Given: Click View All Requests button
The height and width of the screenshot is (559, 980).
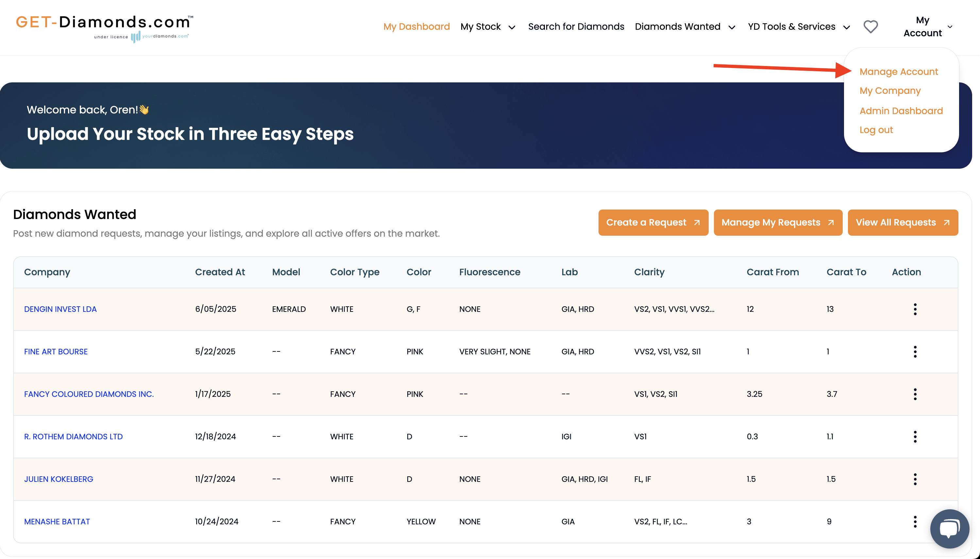Looking at the screenshot, I should tap(903, 223).
